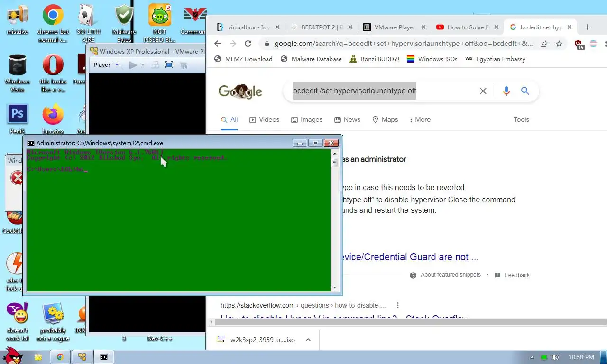Open the Malware Bytes desktop shortcut
607x364 pixels.
(x=124, y=23)
